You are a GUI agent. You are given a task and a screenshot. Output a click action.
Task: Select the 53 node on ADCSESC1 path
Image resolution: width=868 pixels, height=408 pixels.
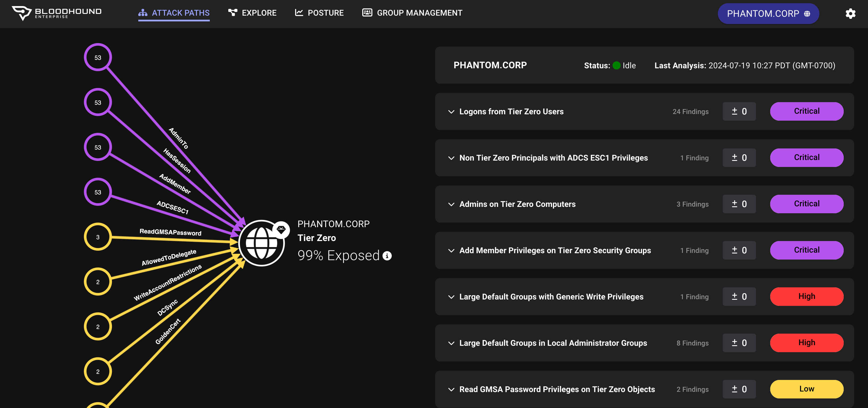pos(98,192)
